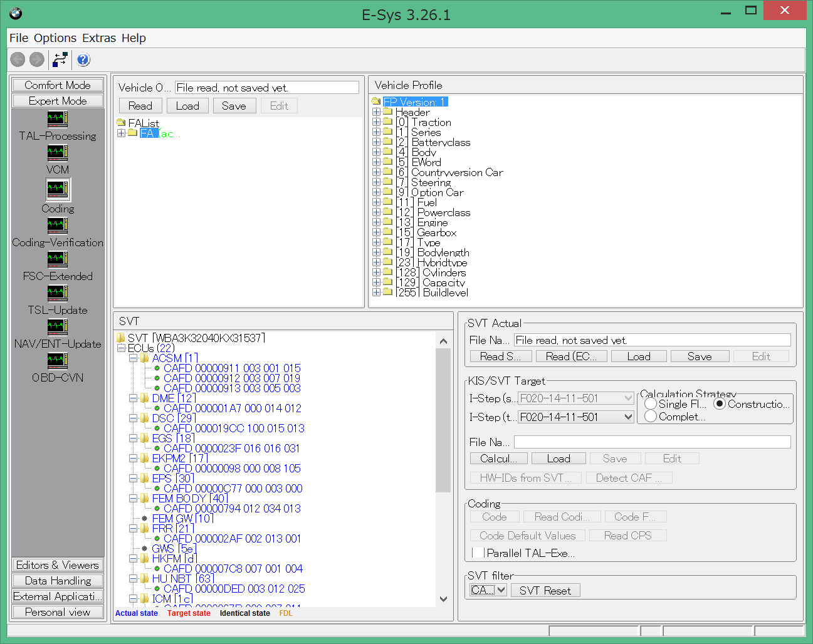Click the SVT tree vertical scrollbar thumb

point(443,420)
